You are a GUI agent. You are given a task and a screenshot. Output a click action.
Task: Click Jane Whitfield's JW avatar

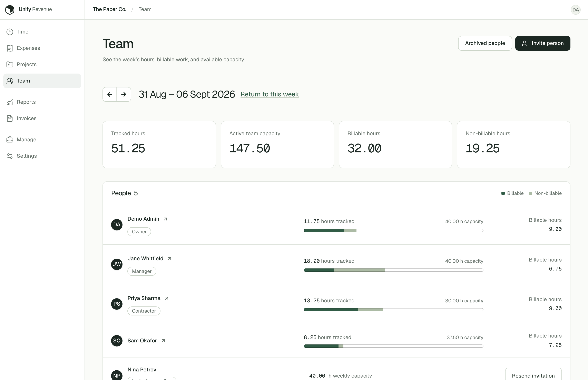117,264
